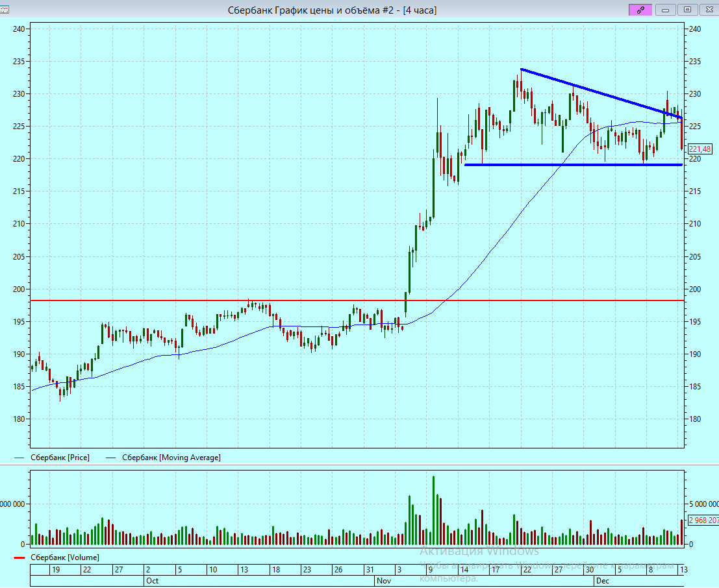Viewport: 719px width, 588px height.
Task: Select the descending blue trend line
Action: point(601,94)
